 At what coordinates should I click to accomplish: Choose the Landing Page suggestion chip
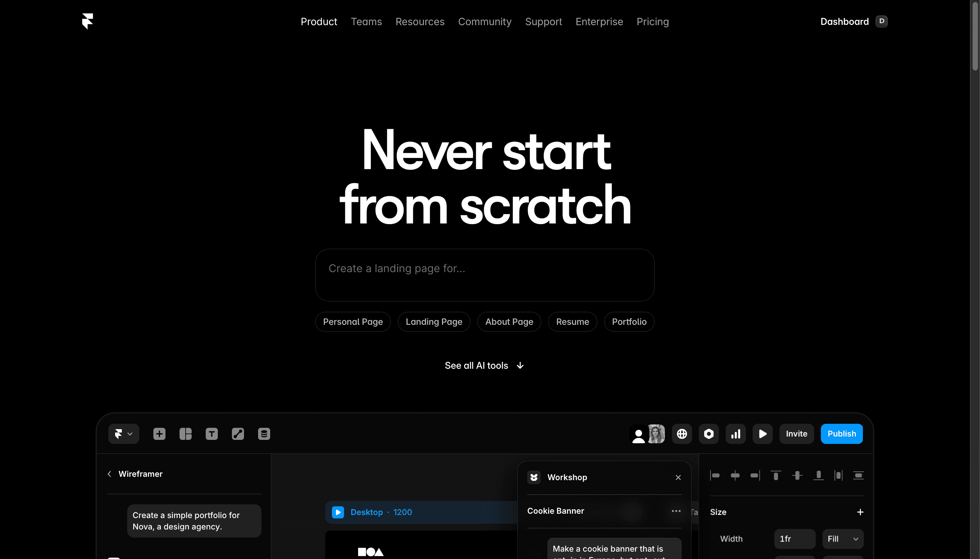434,322
